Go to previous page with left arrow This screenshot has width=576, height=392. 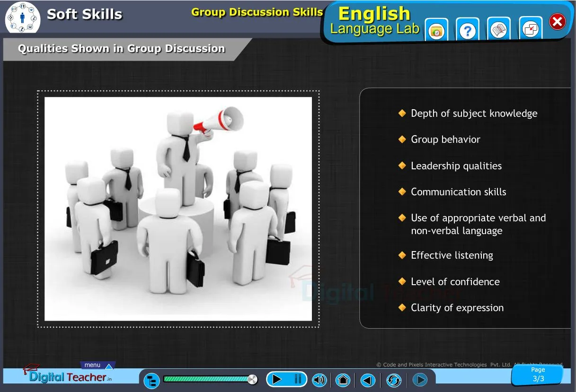point(368,380)
